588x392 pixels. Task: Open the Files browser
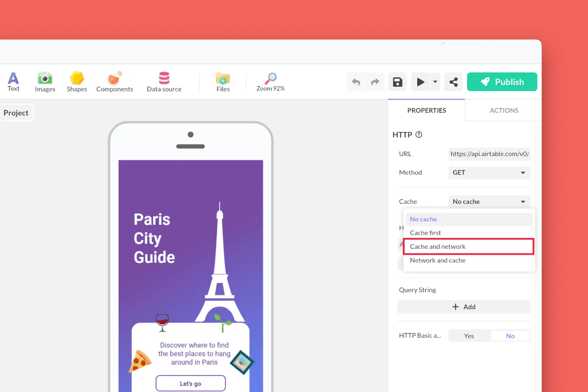click(223, 82)
